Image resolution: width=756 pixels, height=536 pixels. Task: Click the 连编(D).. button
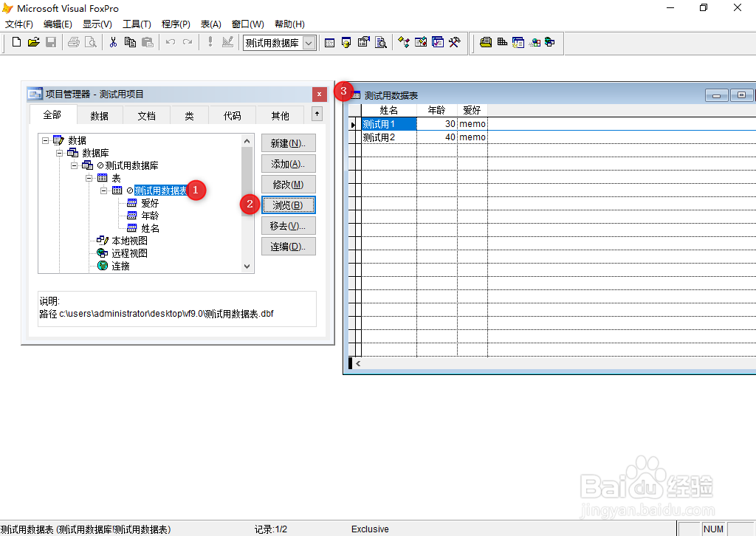(x=289, y=247)
